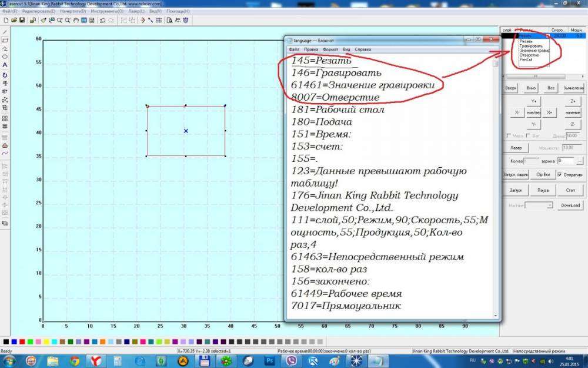Select Гравировать in the mode dropdown list

pos(531,46)
